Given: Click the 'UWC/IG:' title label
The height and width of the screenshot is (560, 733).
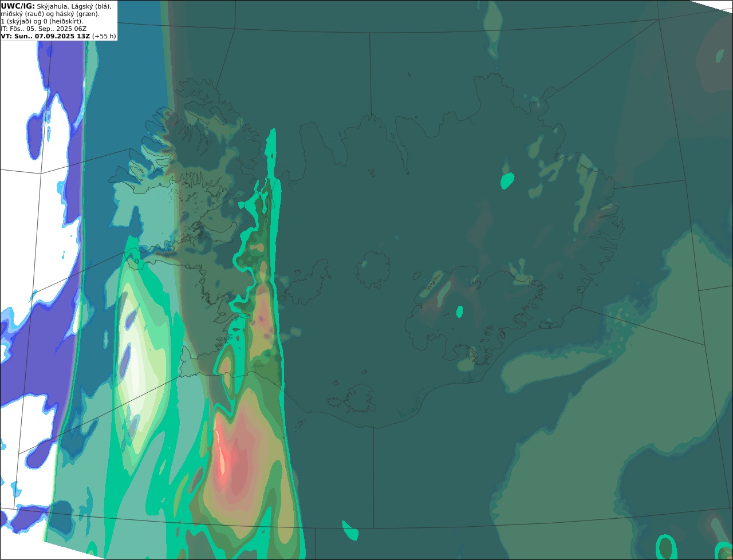Looking at the screenshot, I should (x=18, y=6).
